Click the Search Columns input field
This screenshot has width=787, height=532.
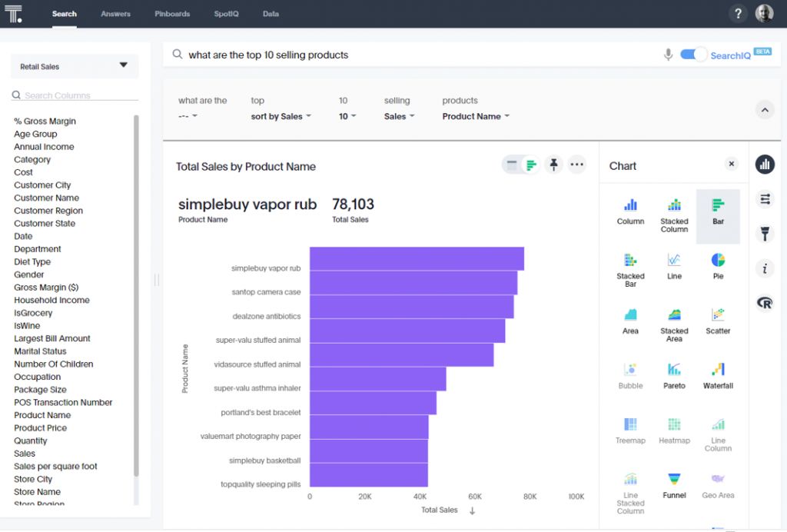75,95
